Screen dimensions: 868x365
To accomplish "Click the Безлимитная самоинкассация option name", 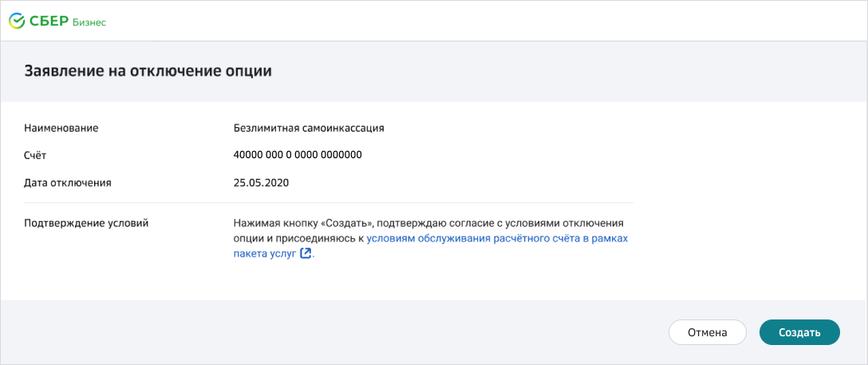I will (x=310, y=128).
